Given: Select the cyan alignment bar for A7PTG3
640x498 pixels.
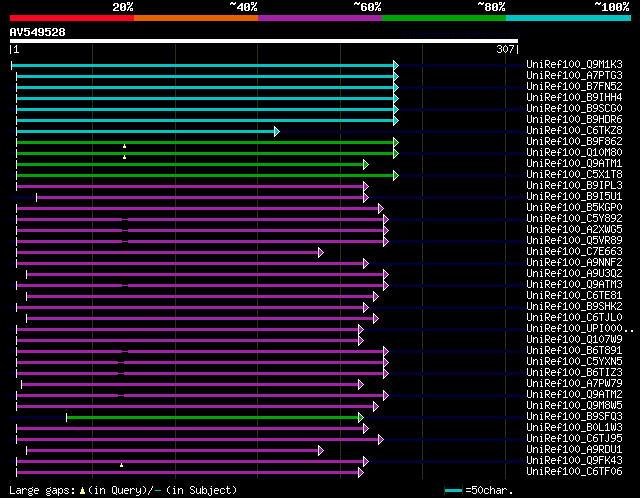Looking at the screenshot, I should tap(205, 76).
